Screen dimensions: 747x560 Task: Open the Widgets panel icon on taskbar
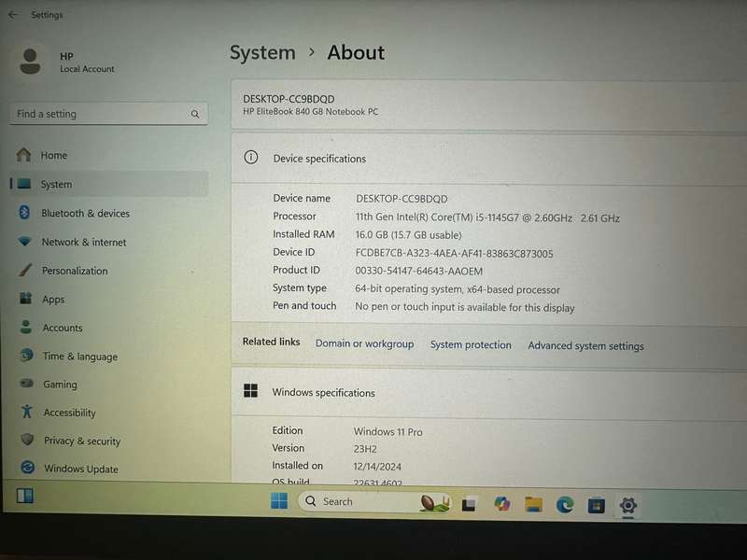[25, 496]
